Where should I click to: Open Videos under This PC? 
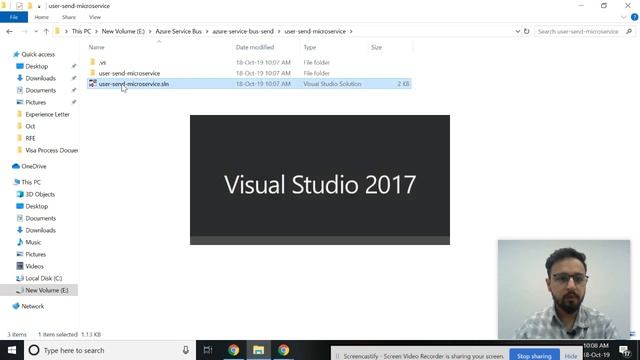[x=34, y=266]
